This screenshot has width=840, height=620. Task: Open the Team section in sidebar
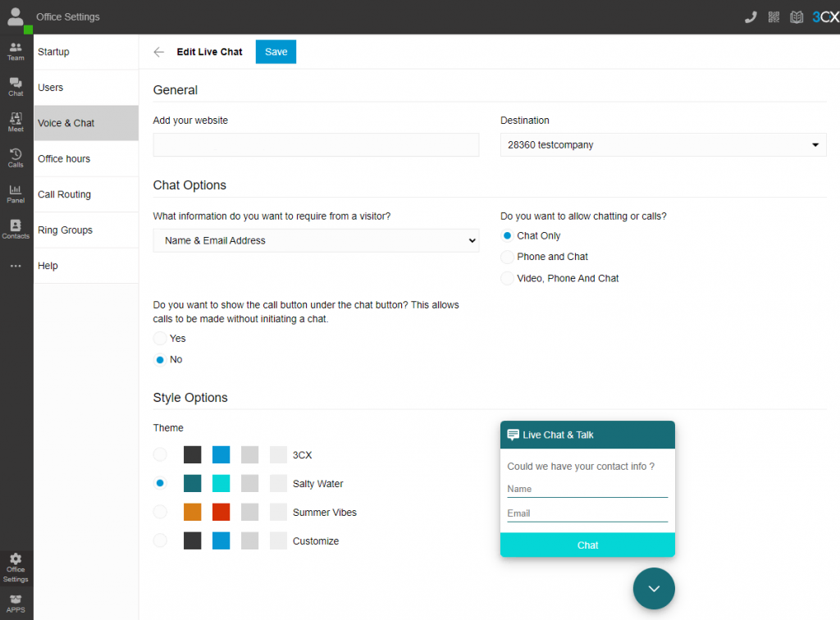coord(16,52)
